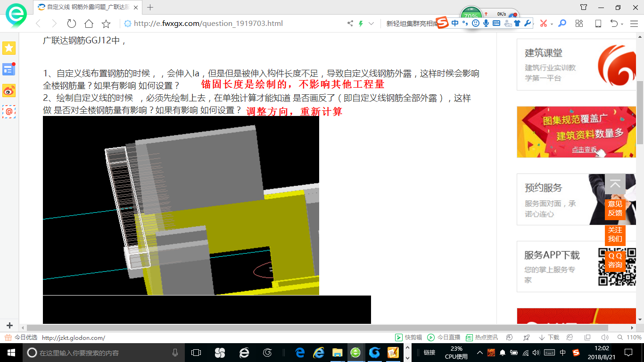
Task: Open browser skin shirt icon in title bar
Action: pos(584,7)
